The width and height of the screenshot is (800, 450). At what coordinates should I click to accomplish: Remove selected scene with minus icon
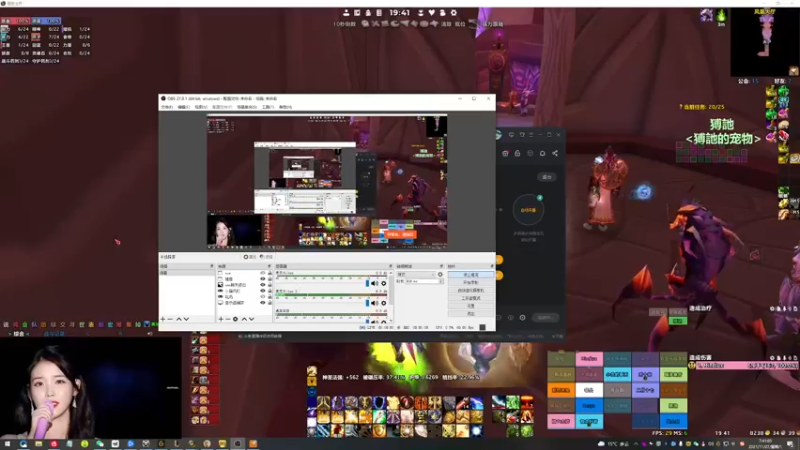tap(170, 319)
